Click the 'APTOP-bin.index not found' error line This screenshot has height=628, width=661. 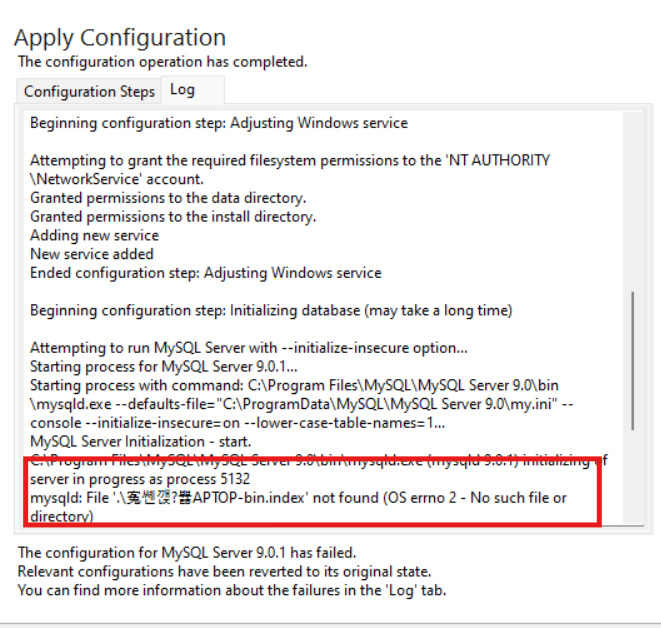[x=298, y=498]
